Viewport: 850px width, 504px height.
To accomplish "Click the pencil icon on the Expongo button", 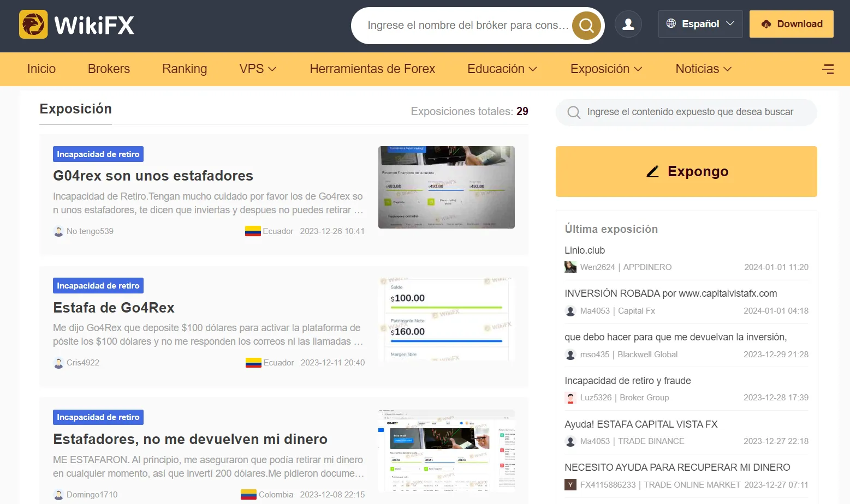I will pyautogui.click(x=653, y=171).
